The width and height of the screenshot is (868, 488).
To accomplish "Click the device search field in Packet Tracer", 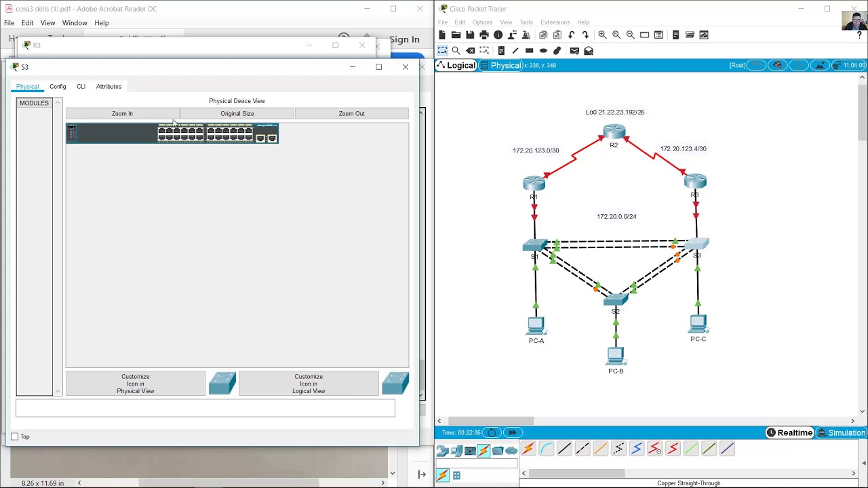I will click(478, 464).
